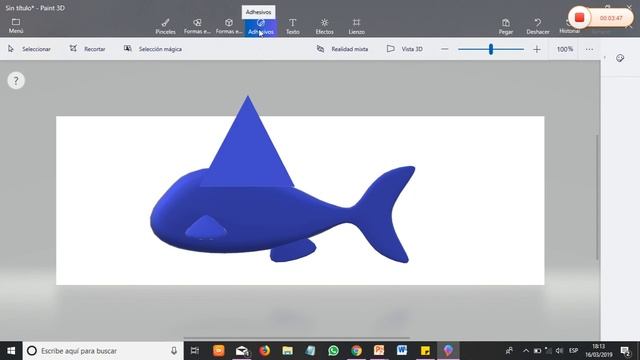Open the volume tray control
The height and width of the screenshot is (360, 640).
[559, 351]
